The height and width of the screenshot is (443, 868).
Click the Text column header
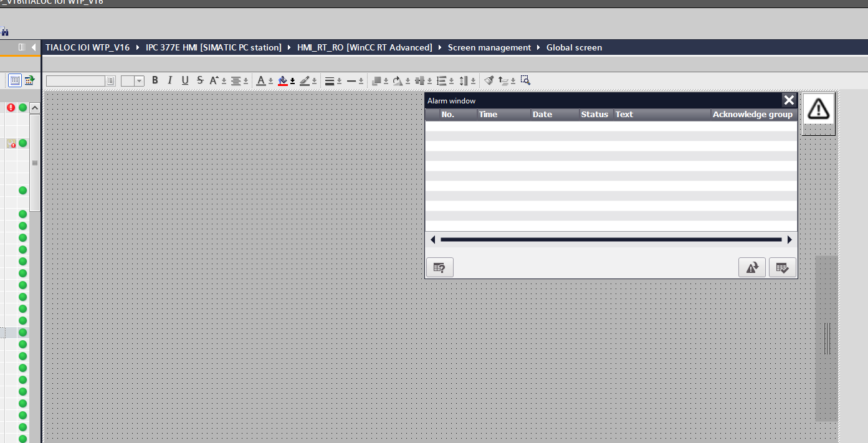[x=662, y=115]
